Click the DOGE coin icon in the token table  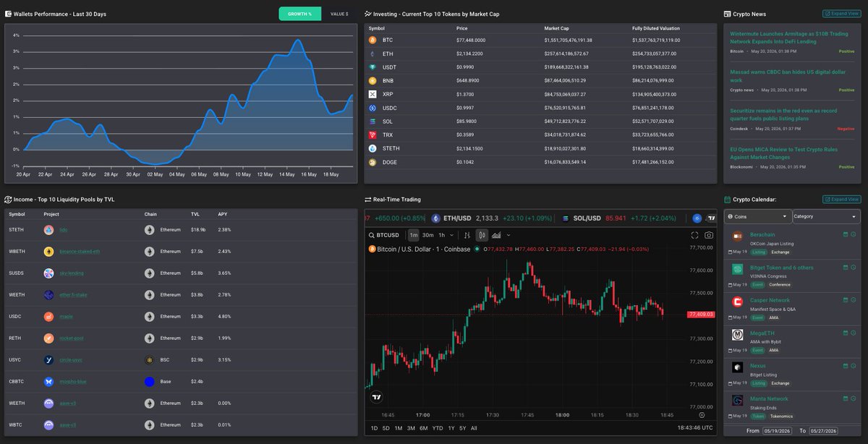(x=373, y=162)
